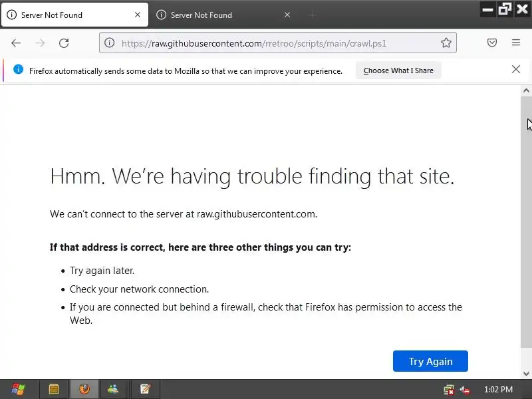Click the 'We can't connect to the server' text
This screenshot has height=399, width=532.
[184, 214]
